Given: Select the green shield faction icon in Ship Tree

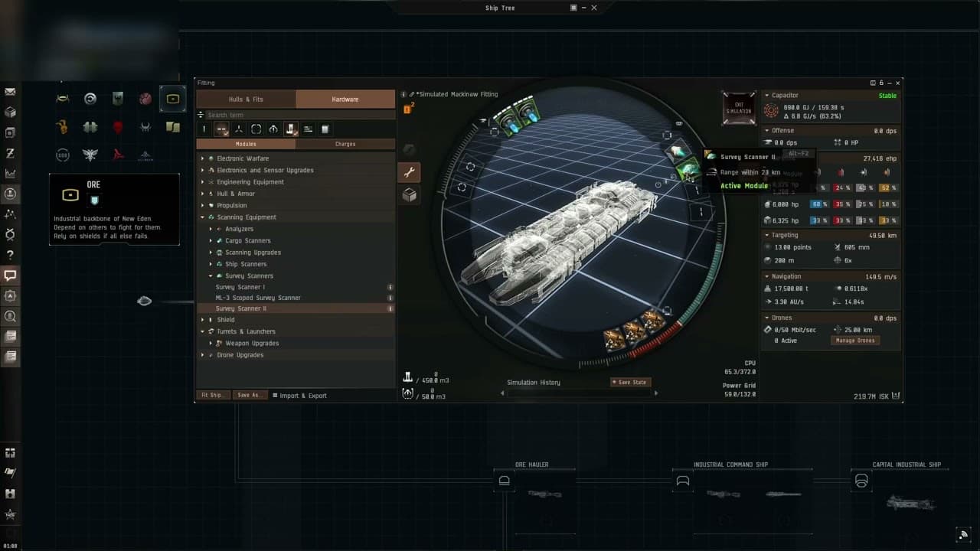Looking at the screenshot, I should coord(118,99).
